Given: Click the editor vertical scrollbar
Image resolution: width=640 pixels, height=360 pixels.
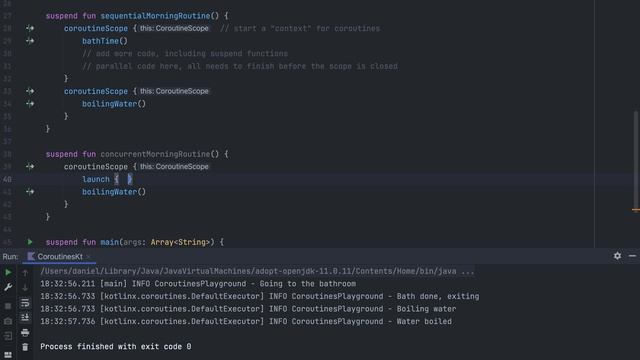Looking at the screenshot, I should pyautogui.click(x=636, y=159).
